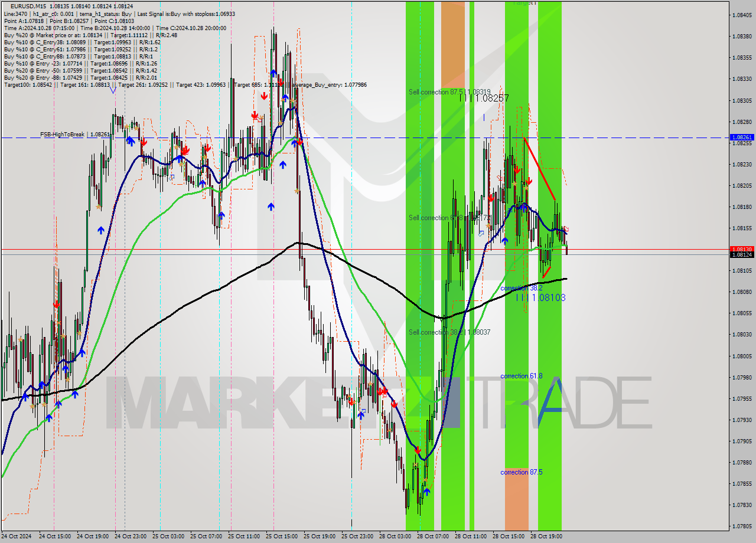Click the 1.07830 price axis label

pos(742,505)
